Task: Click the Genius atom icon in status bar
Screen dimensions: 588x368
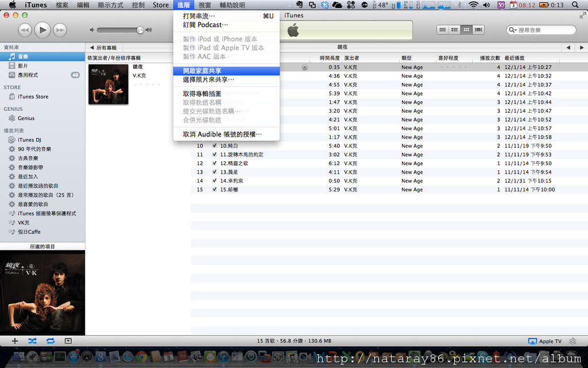Action: point(572,341)
